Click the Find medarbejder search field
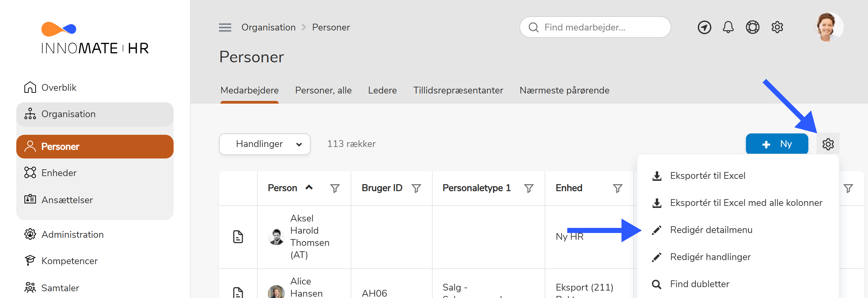Viewport: 868px width, 298px height. [x=595, y=27]
